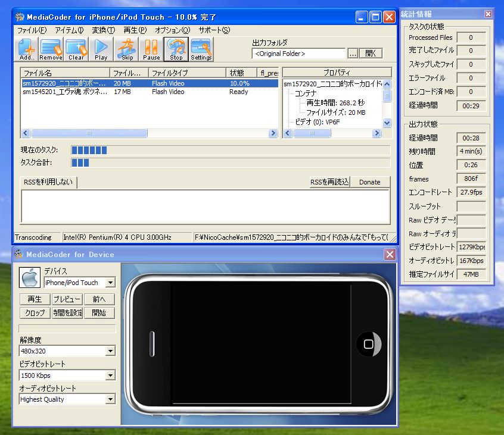
Task: Click the プロパティ panel header
Action: (x=337, y=72)
